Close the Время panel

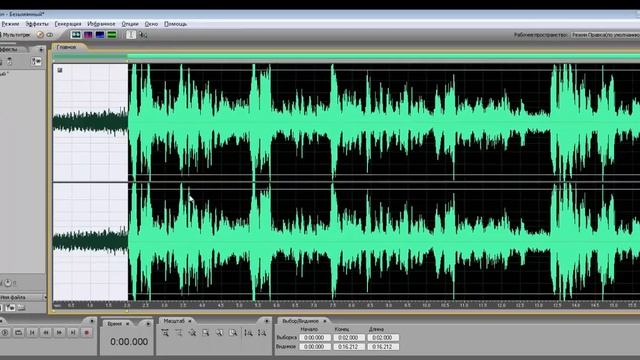[x=128, y=324]
